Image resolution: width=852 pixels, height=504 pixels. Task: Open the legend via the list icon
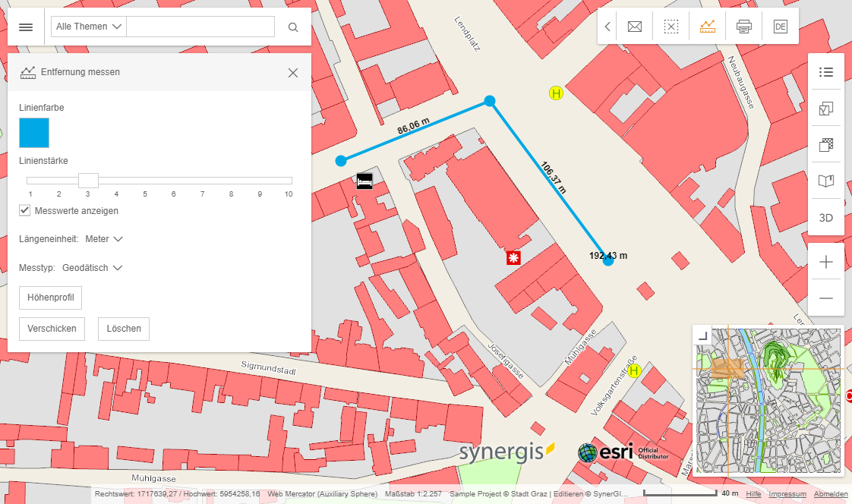tap(825, 72)
